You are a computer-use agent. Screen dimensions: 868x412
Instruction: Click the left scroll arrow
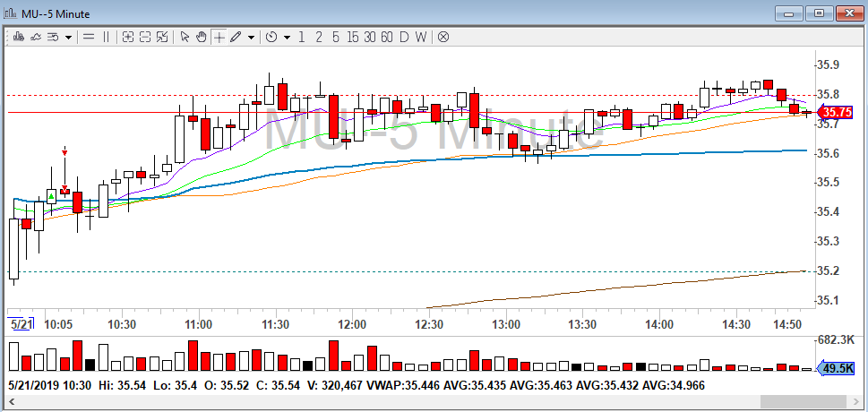point(11,401)
